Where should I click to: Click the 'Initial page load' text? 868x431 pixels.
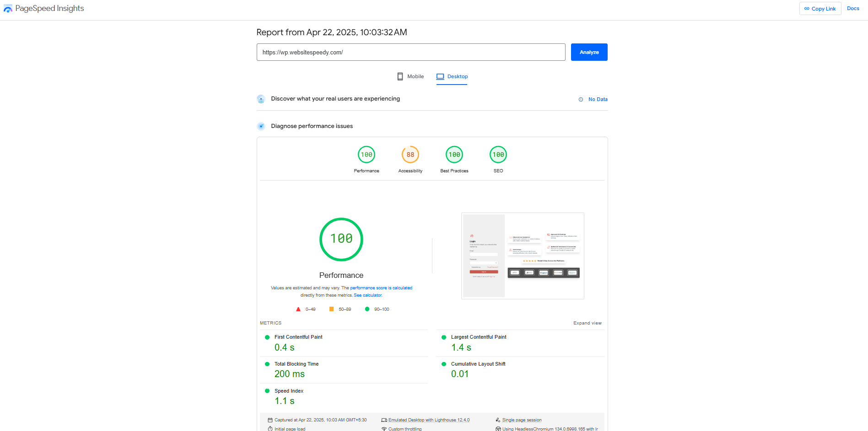pos(290,429)
